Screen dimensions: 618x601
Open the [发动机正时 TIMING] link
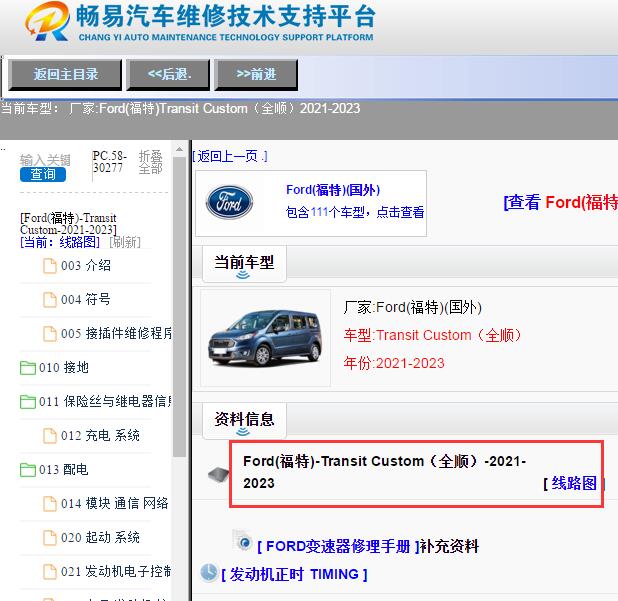[x=294, y=575]
